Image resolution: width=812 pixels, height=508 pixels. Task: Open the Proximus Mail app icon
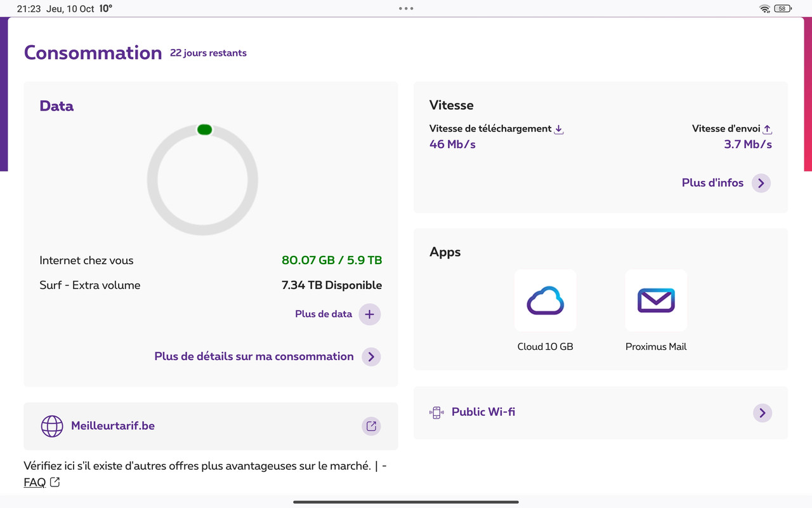point(656,300)
